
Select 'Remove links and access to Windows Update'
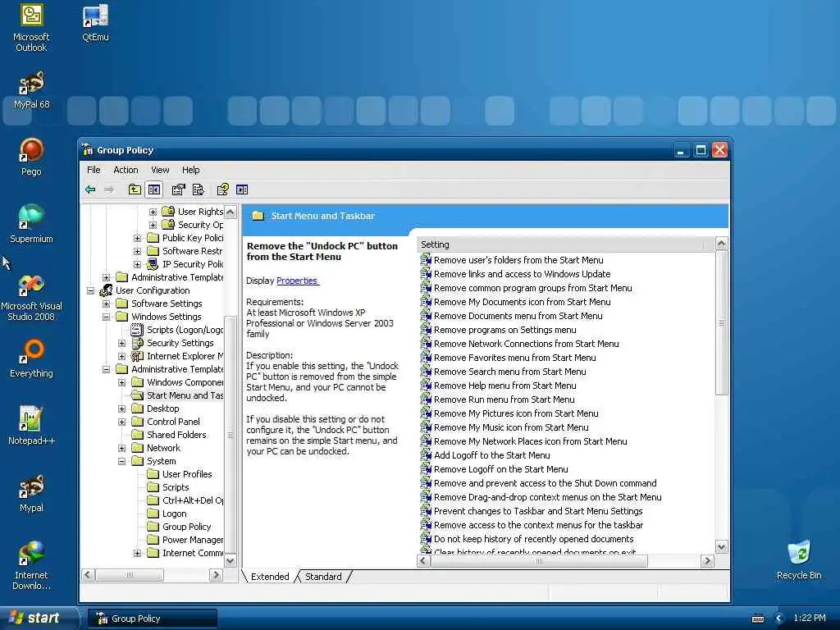point(522,274)
